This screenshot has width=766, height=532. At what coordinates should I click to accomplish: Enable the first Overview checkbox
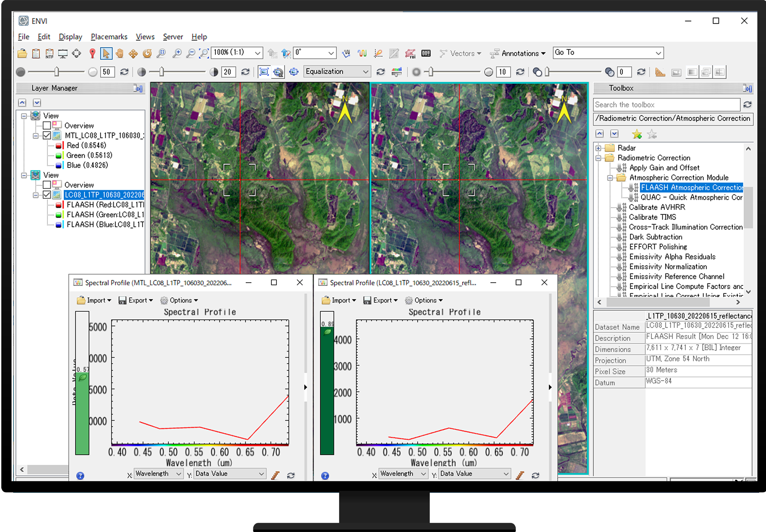pyautogui.click(x=47, y=126)
